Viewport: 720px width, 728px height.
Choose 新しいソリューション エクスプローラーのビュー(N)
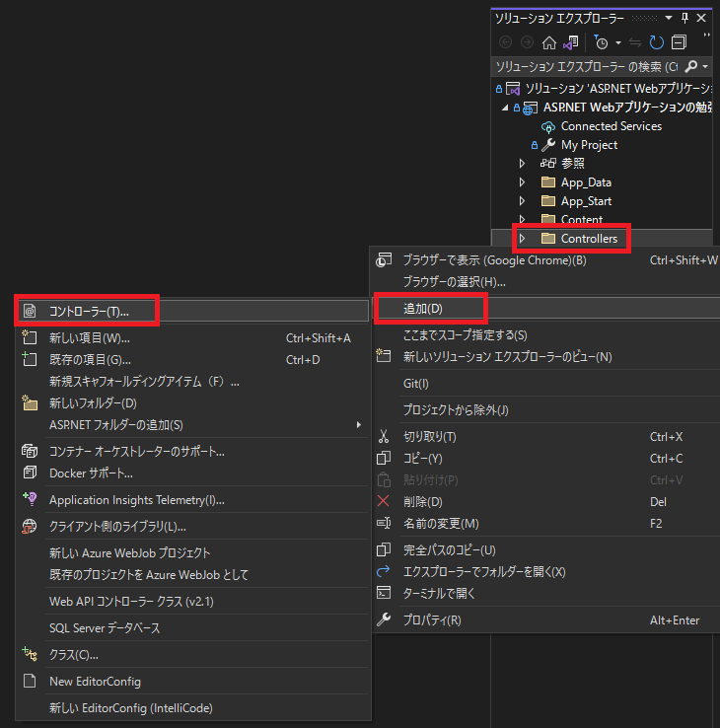[545, 357]
